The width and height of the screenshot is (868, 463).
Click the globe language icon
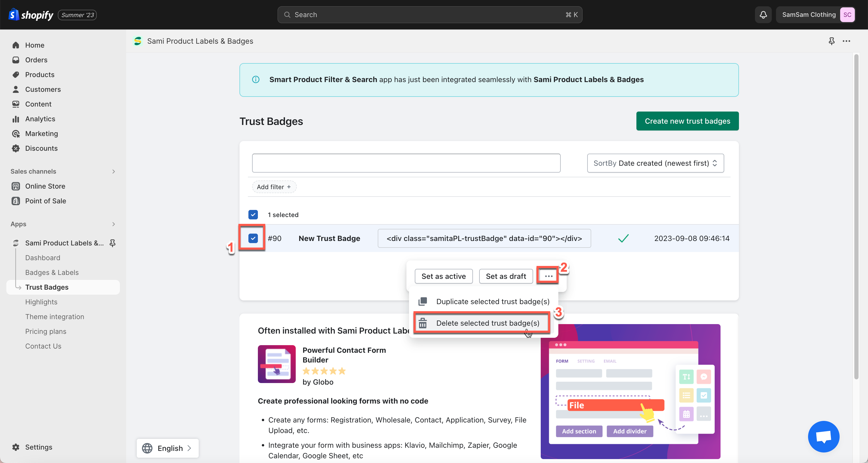click(x=147, y=448)
